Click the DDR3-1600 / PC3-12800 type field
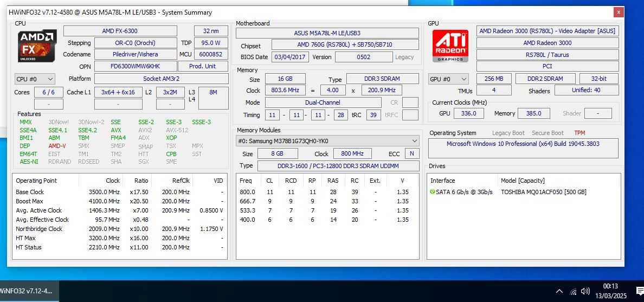The height and width of the screenshot is (302, 644). (x=338, y=166)
